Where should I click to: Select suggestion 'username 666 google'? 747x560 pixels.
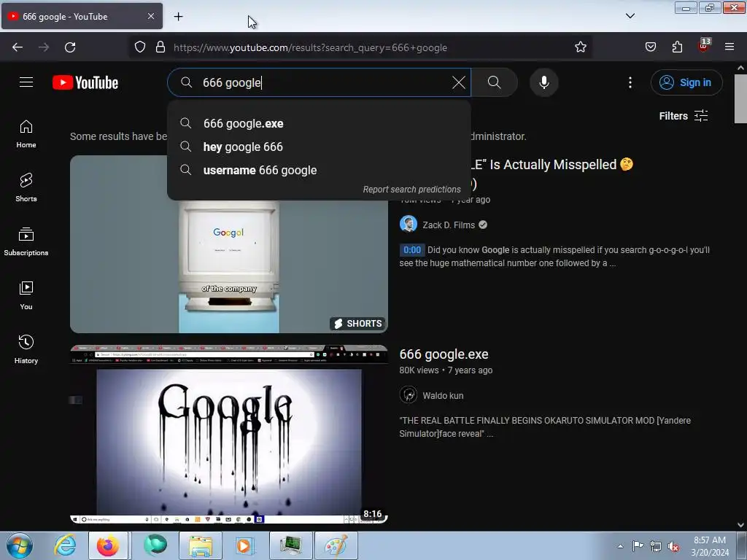319,170
